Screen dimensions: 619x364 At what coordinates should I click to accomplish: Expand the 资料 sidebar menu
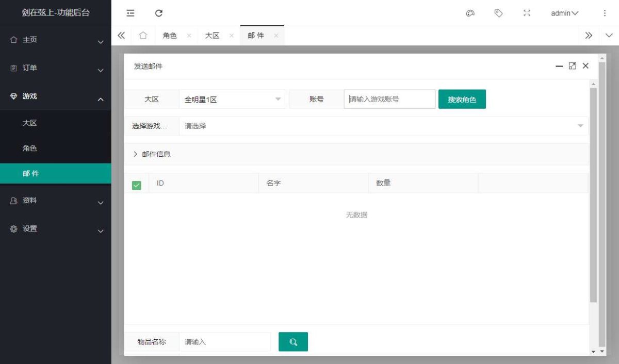[x=56, y=201]
